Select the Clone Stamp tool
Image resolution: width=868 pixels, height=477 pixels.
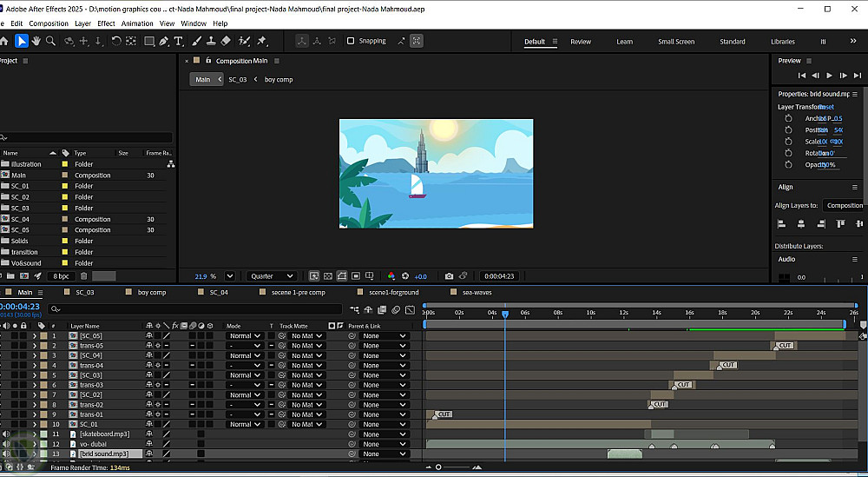point(211,41)
